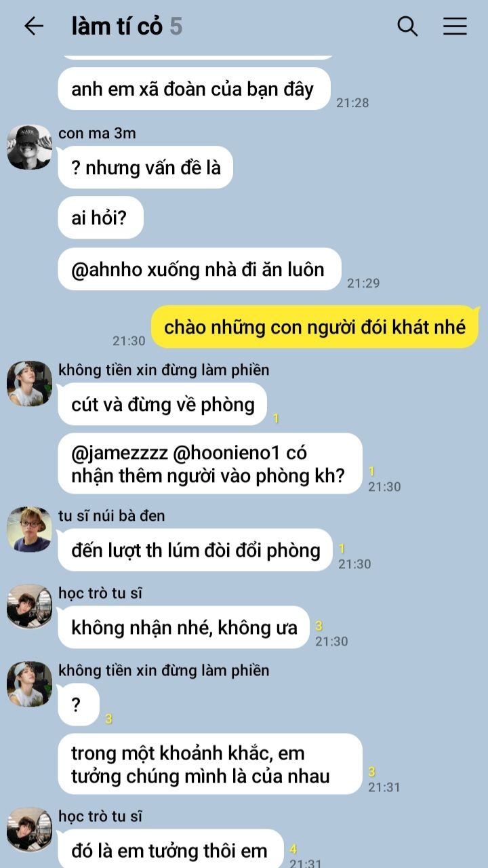488x868 pixels.
Task: Select the message đến lượt th lúm đòi đổi phòng
Action: (195, 550)
